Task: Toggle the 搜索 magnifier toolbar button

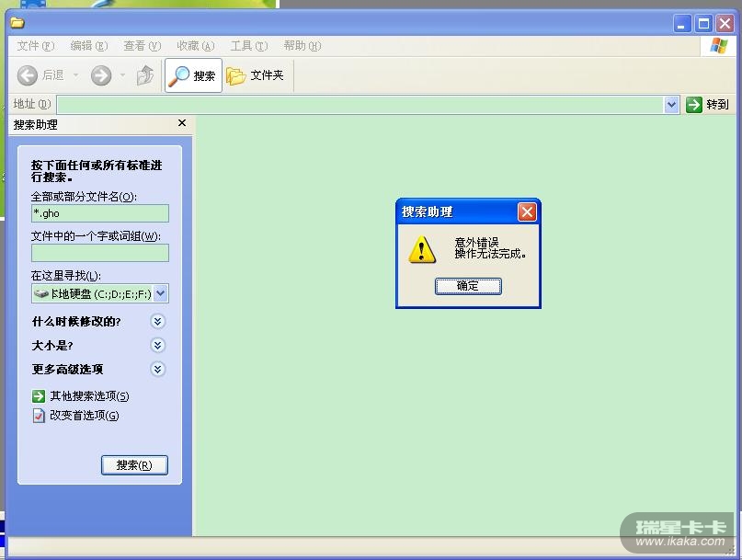Action: (x=193, y=75)
